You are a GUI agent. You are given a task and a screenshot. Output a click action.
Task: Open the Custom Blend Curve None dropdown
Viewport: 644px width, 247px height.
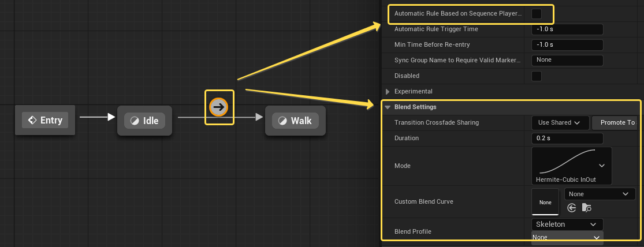coord(599,194)
